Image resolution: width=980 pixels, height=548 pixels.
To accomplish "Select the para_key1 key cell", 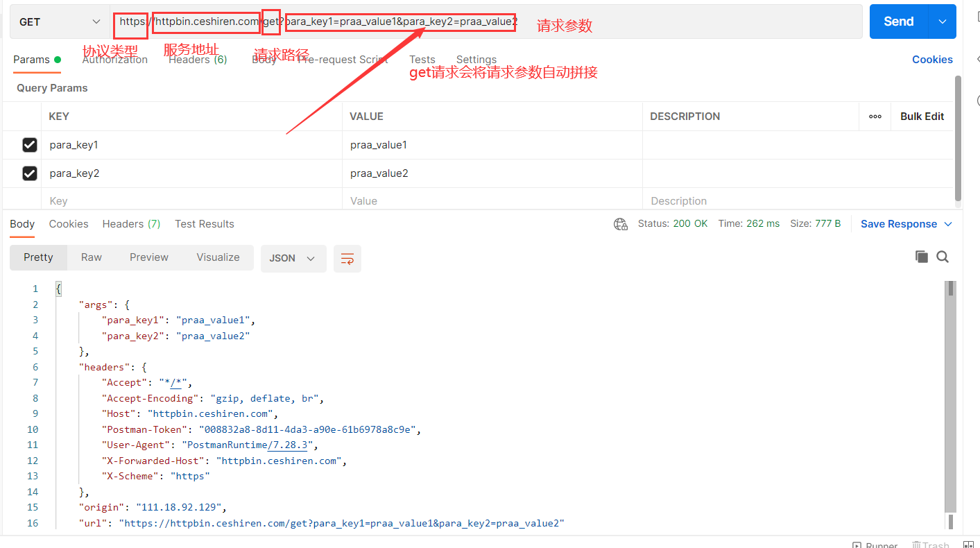I will (191, 145).
